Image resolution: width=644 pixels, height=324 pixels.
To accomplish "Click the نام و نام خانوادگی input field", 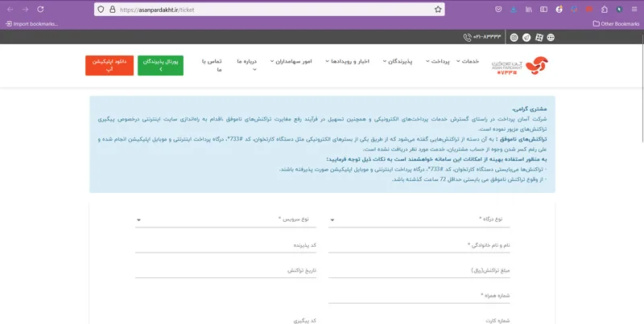I will coord(419,245).
